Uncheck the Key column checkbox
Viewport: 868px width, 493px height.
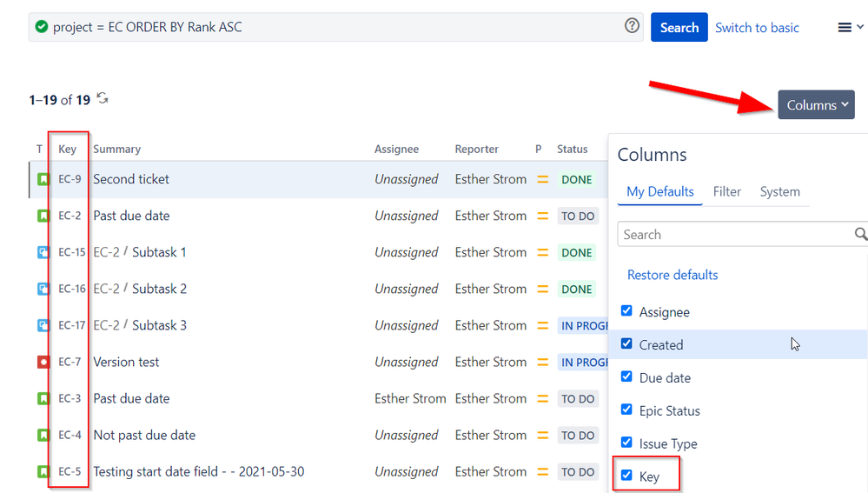pyautogui.click(x=626, y=476)
